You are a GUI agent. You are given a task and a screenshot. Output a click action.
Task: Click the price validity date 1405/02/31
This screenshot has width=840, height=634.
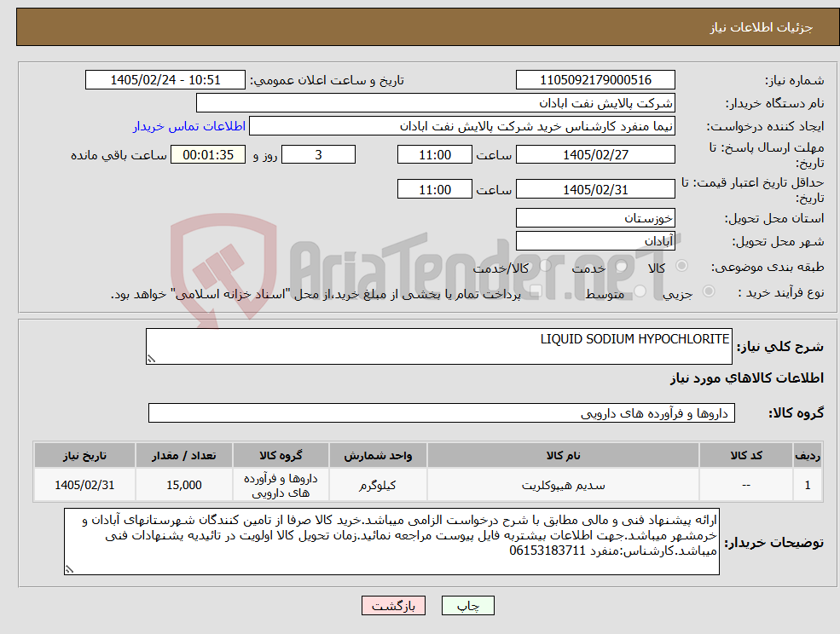[x=595, y=189]
